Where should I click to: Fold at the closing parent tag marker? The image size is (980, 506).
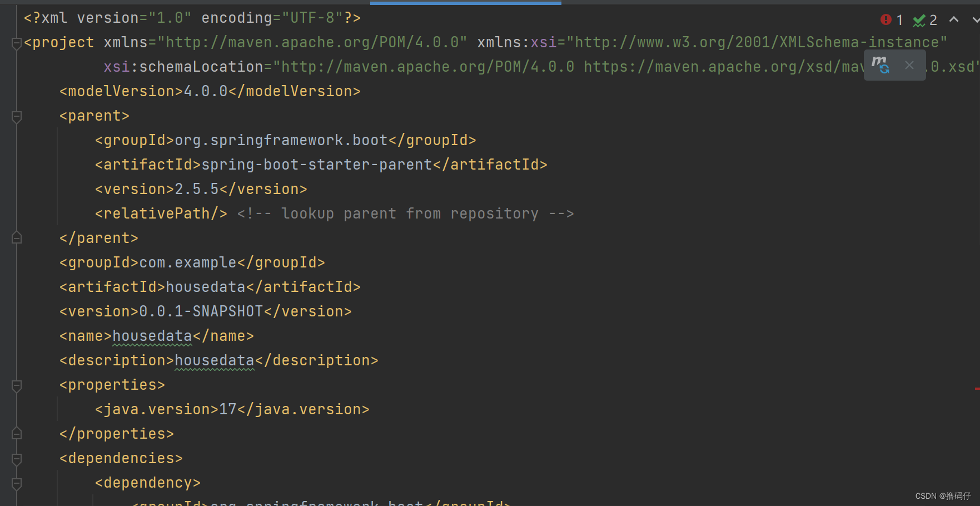17,238
